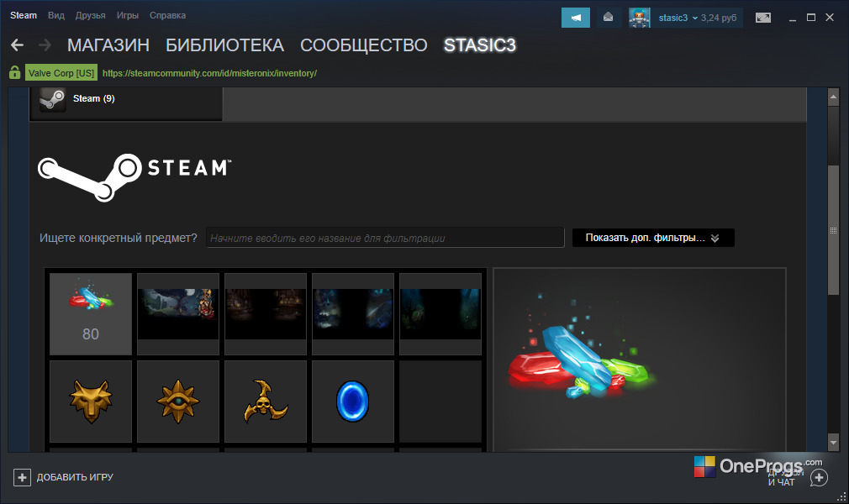Click the wallet balance 3,24 руб
Screen dimensions: 849x504
pos(719,18)
